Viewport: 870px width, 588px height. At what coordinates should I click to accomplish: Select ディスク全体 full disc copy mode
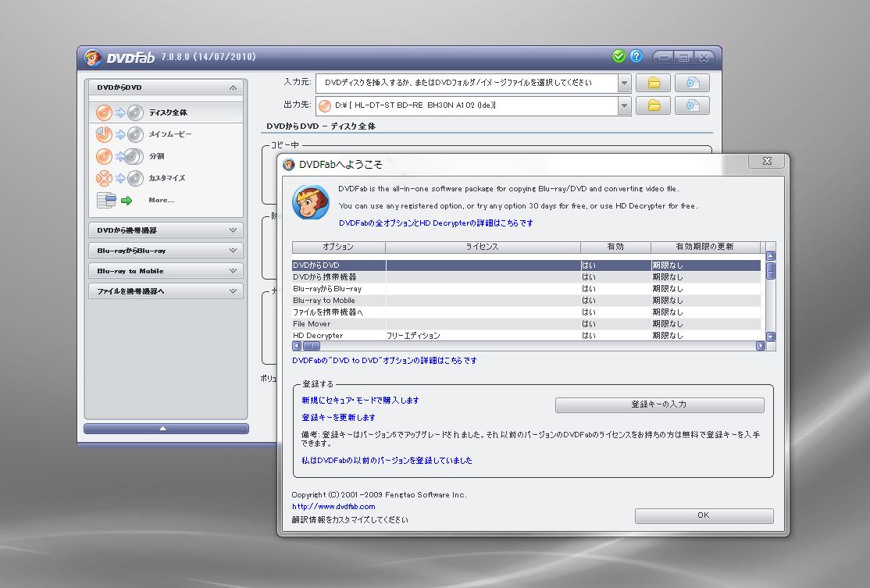click(166, 112)
